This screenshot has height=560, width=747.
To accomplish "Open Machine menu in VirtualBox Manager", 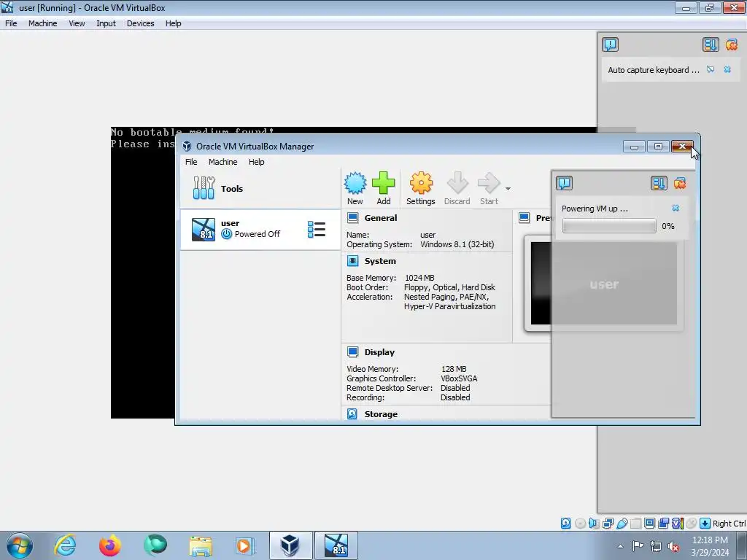I will tap(223, 162).
